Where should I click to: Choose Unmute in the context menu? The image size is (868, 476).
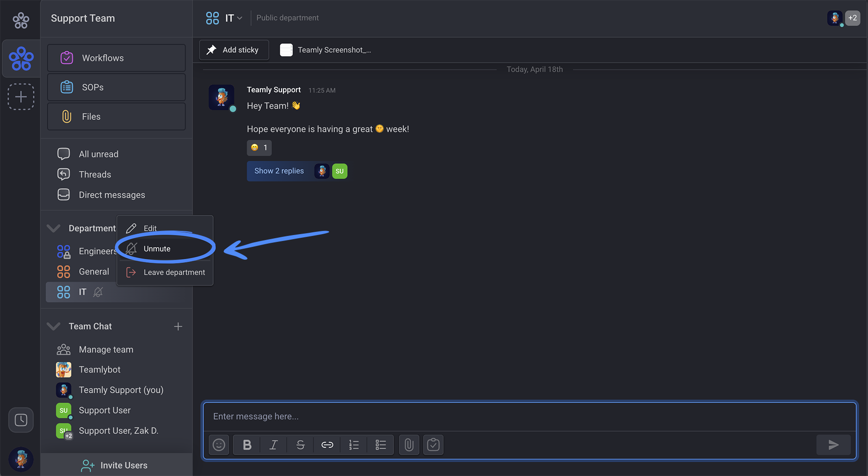click(x=165, y=249)
